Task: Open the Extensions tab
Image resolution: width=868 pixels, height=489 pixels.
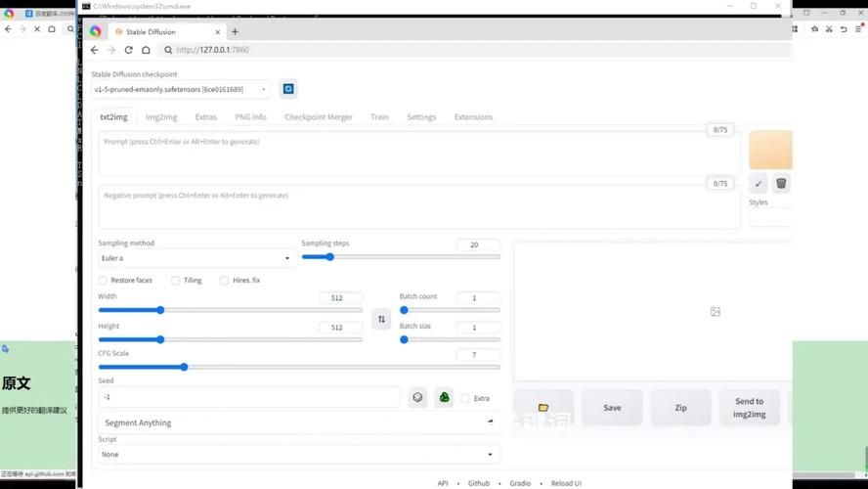Action: (x=473, y=117)
